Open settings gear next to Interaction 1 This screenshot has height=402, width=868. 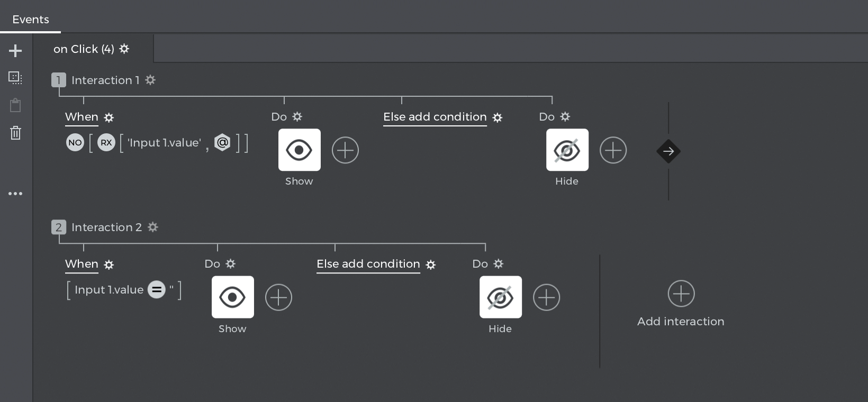pyautogui.click(x=151, y=80)
